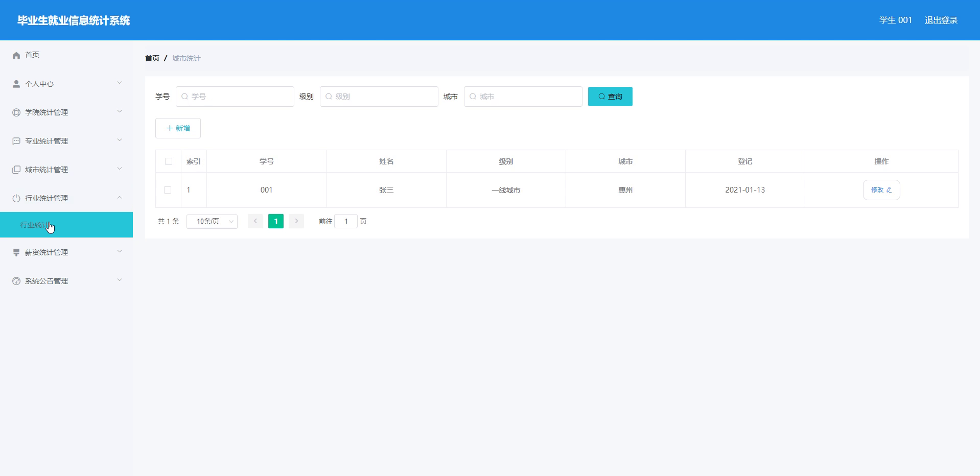Open the 薪资统计管理 menu label
This screenshot has height=476, width=980.
coord(46,252)
